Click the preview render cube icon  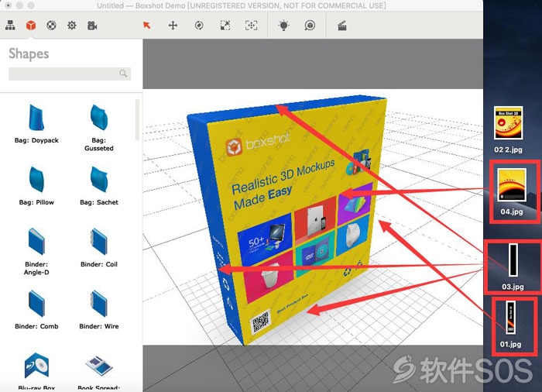[x=310, y=26]
